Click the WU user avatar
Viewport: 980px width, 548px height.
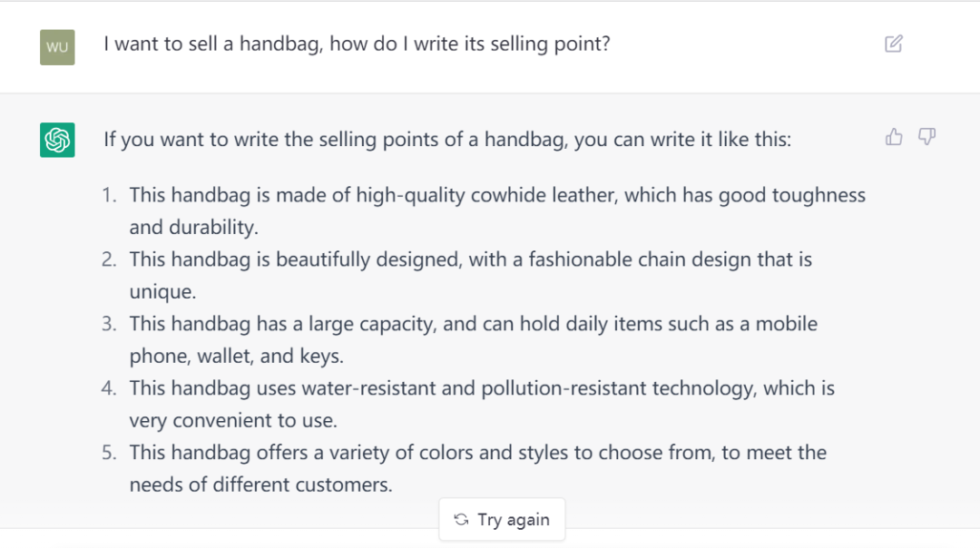57,47
